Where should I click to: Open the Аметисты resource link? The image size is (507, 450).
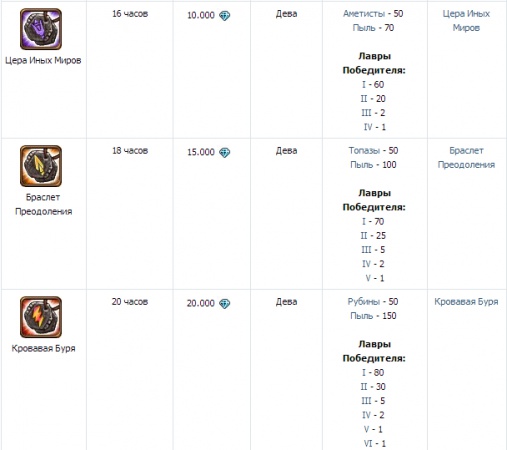click(x=364, y=14)
